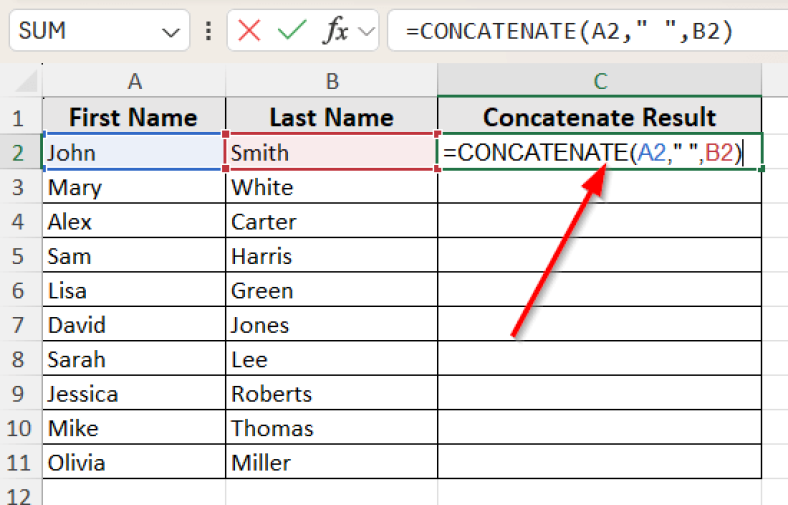Open Insert Function fx dialog
Viewport: 788px width, 505px height.
[336, 31]
